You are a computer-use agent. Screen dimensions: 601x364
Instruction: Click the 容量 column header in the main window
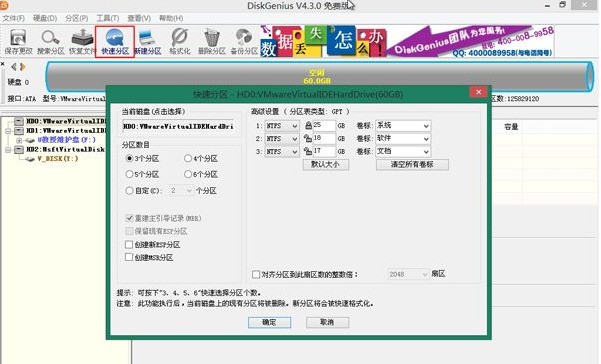511,127
